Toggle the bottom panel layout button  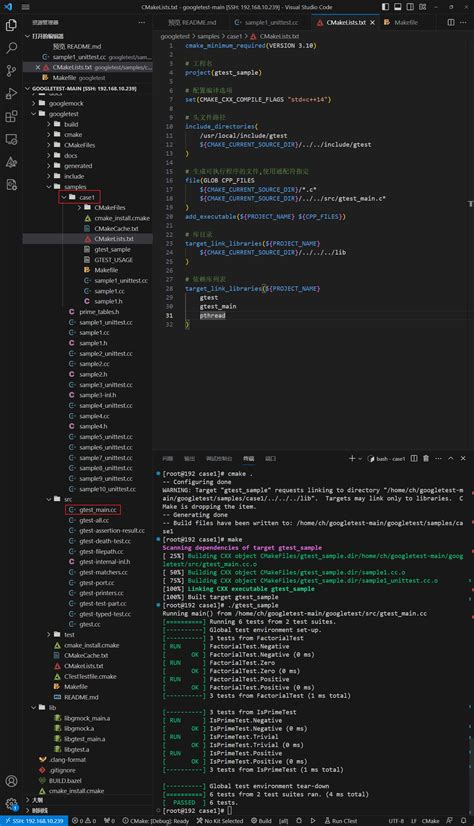[398, 7]
